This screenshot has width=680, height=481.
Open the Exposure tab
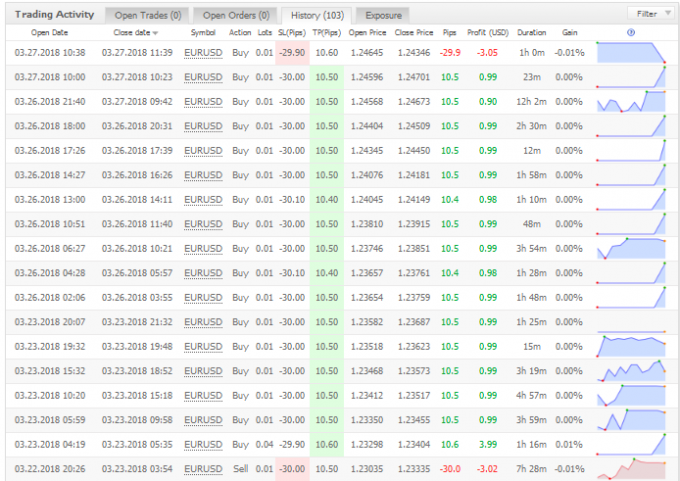383,16
